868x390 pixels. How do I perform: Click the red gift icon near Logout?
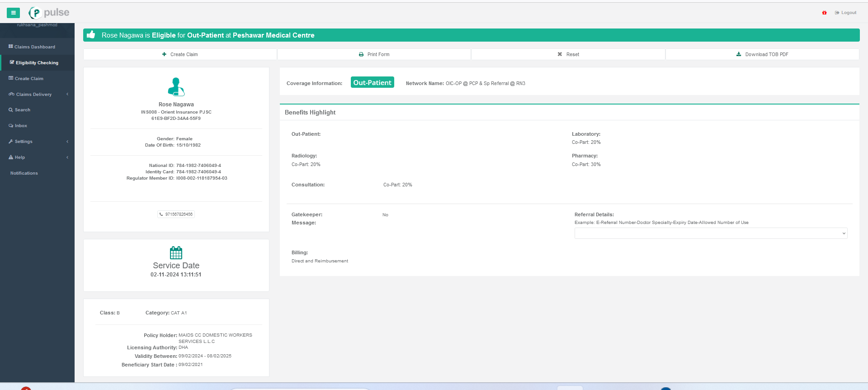(824, 13)
